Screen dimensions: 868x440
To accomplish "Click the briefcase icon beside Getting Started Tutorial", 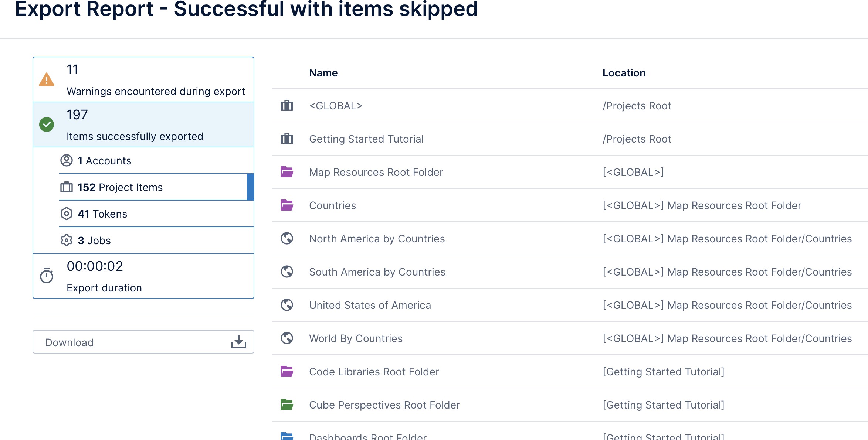I will 287,139.
